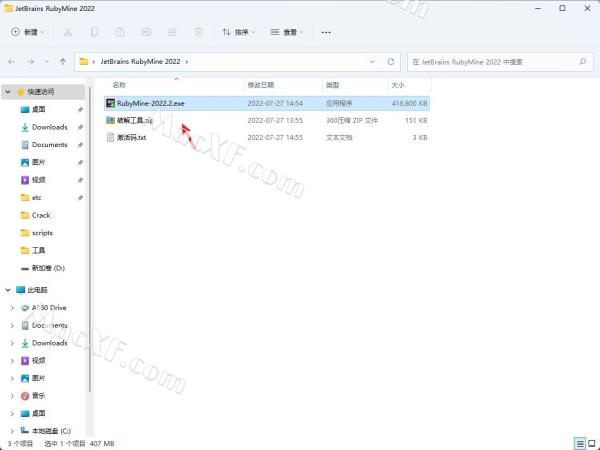Click JetBrains RubyMine 2022 breadcrumb in address bar
The image size is (600, 450).
coord(140,62)
